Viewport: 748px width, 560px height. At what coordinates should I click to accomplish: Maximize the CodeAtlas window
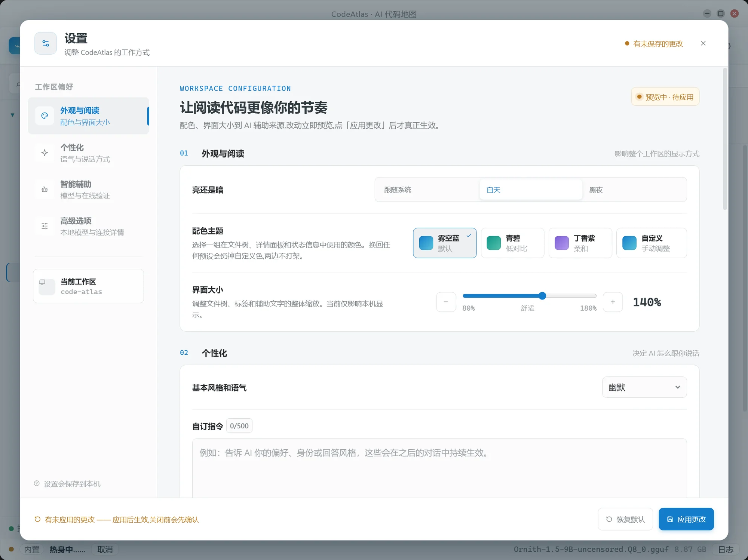721,13
